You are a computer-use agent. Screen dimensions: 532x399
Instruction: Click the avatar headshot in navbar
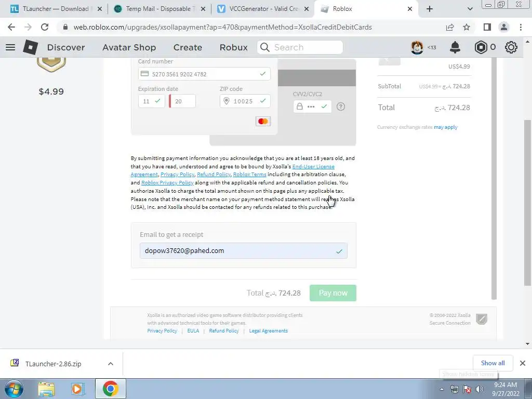pyautogui.click(x=417, y=47)
